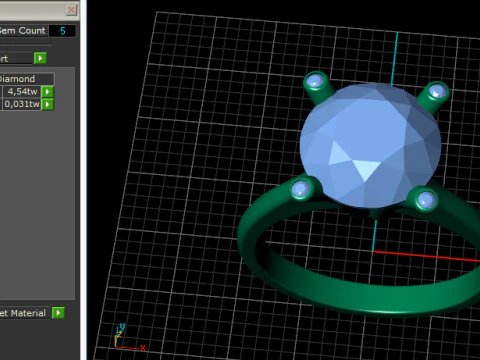Click the green arrow beside Material label

[x=58, y=313]
